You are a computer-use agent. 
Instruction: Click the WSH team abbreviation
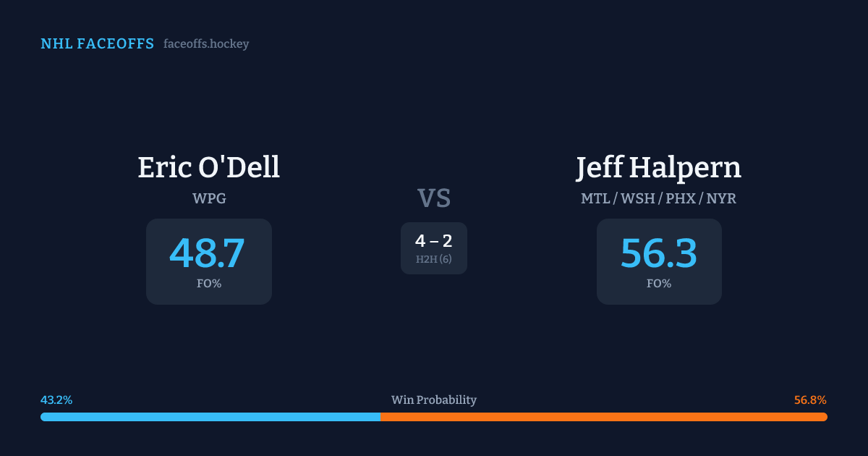pyautogui.click(x=638, y=198)
